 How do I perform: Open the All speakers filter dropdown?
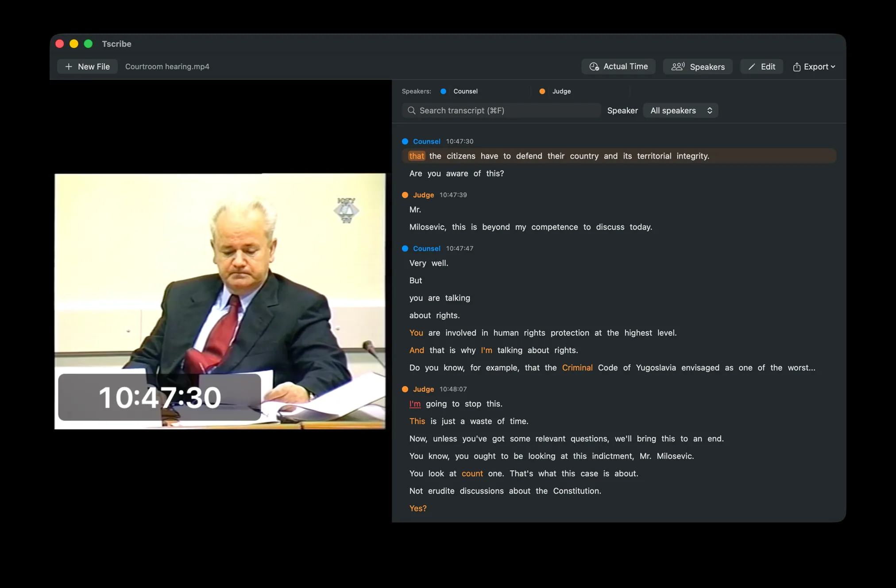[x=680, y=110]
